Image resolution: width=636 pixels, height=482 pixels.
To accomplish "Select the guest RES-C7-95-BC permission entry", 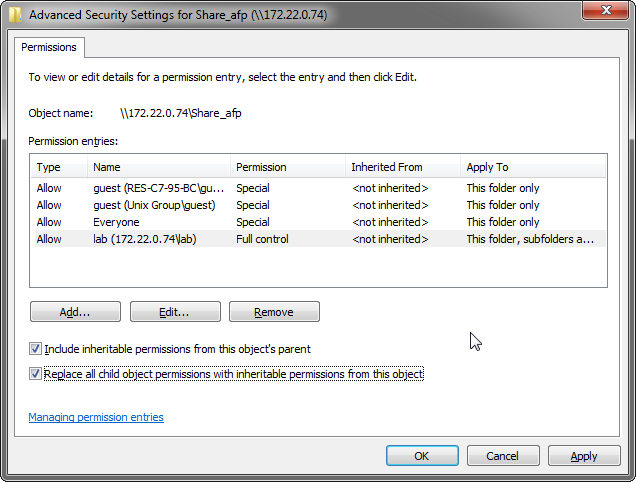I will pyautogui.click(x=318, y=188).
